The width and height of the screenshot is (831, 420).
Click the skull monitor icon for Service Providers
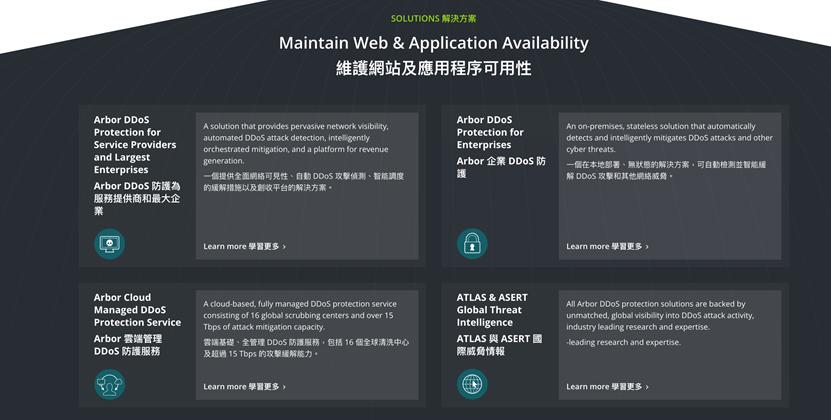point(110,244)
